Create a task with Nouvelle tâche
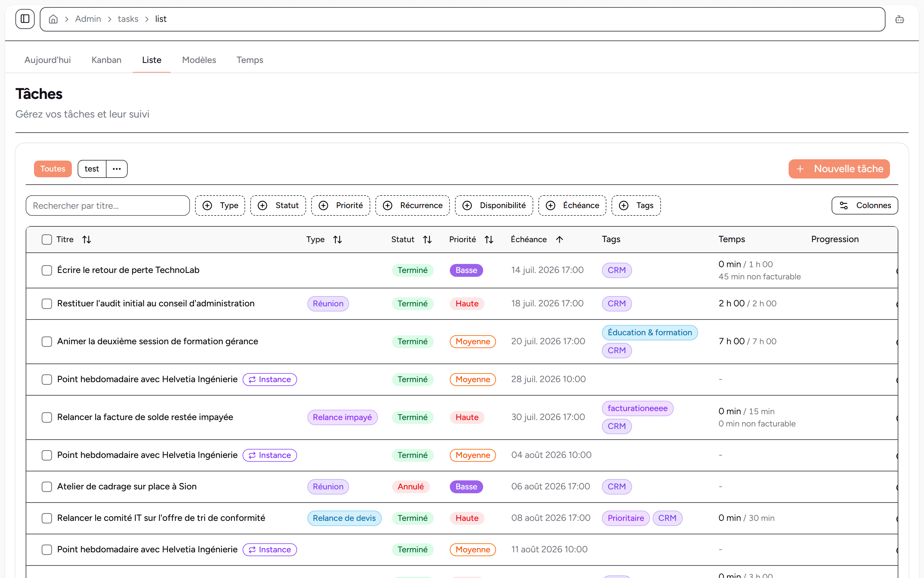This screenshot has width=924, height=578. click(x=839, y=169)
